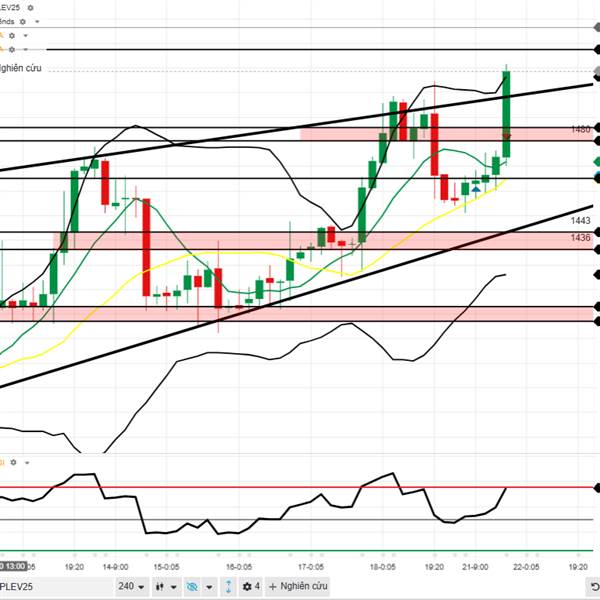The image size is (600, 600).
Task: Select the handle of the red overbought line
Action: tap(597, 488)
